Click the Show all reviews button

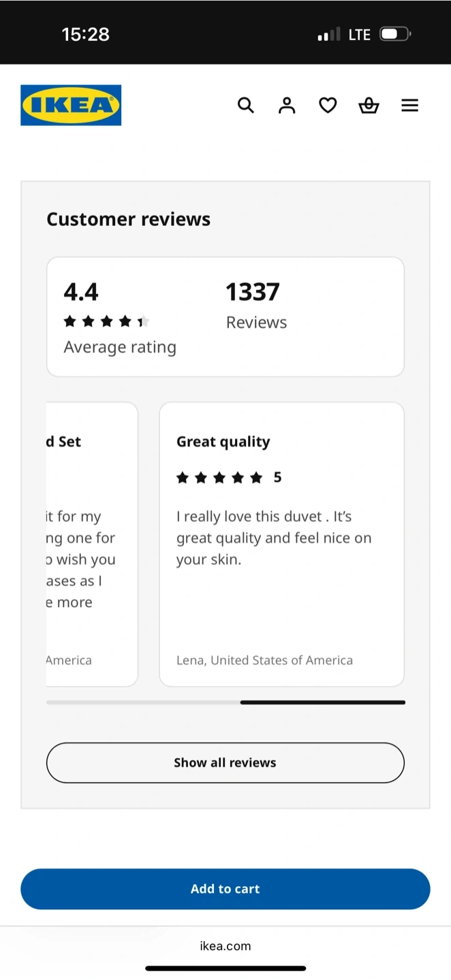(225, 762)
